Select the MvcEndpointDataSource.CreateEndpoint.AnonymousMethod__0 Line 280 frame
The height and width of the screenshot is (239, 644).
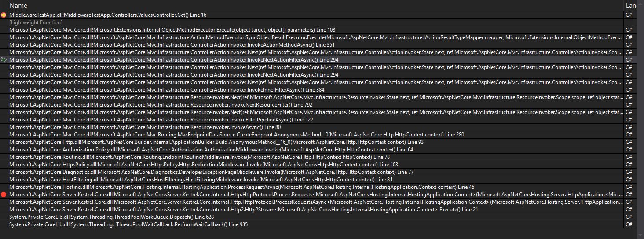237,135
